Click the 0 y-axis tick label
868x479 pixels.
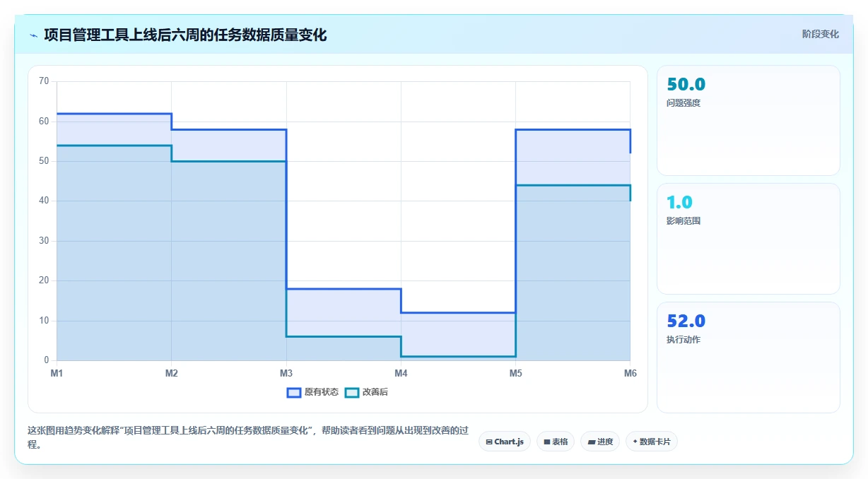click(47, 360)
